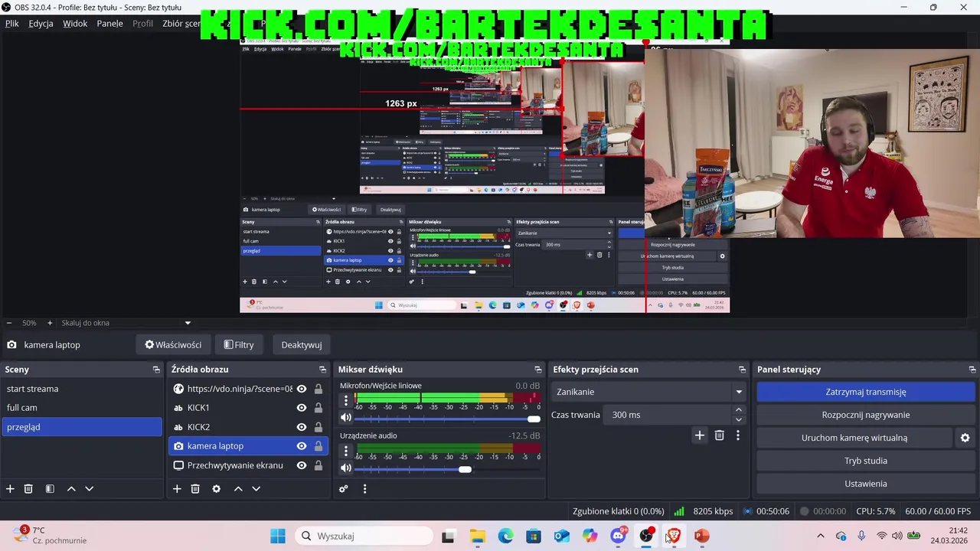Toggle visibility of kamera laptop source

tap(302, 446)
